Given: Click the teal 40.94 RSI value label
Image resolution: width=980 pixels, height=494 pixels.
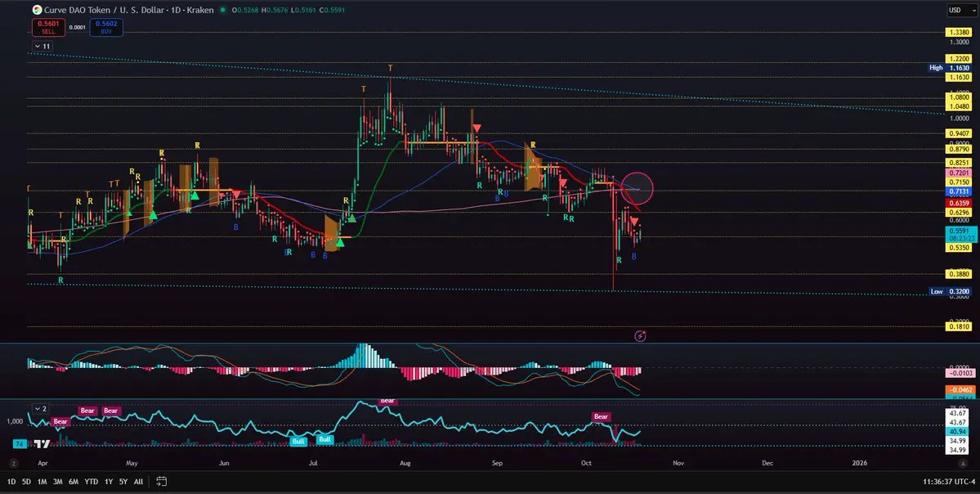Looking at the screenshot, I should [957, 432].
